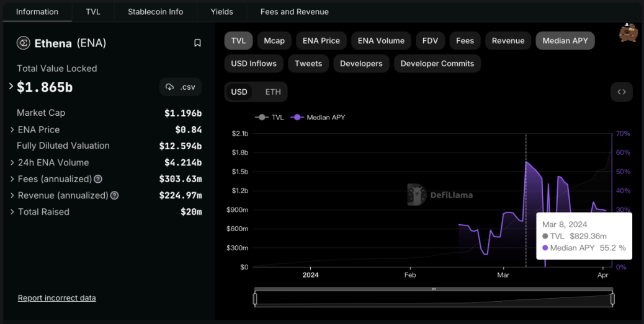Click the Fees info question-mark icon
This screenshot has height=324, width=644.
point(98,179)
